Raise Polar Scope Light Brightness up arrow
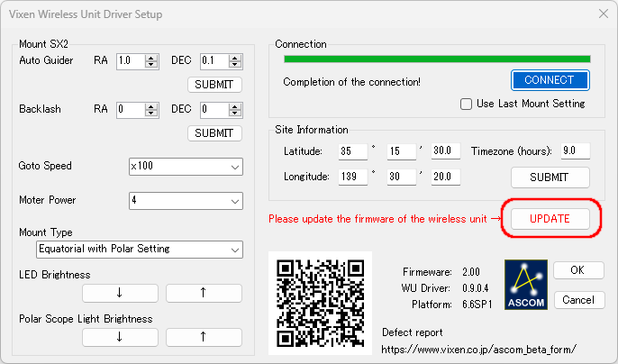Screen dimensions: 618x364 tap(204, 336)
